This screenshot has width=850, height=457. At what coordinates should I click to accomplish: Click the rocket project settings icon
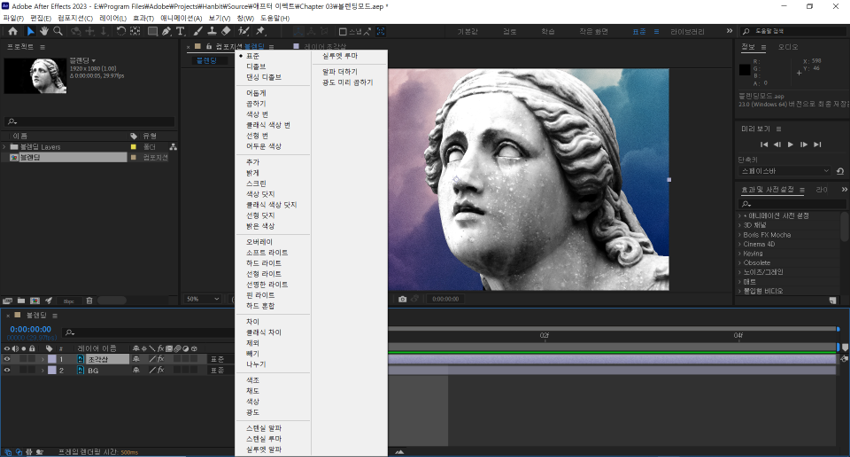click(49, 300)
